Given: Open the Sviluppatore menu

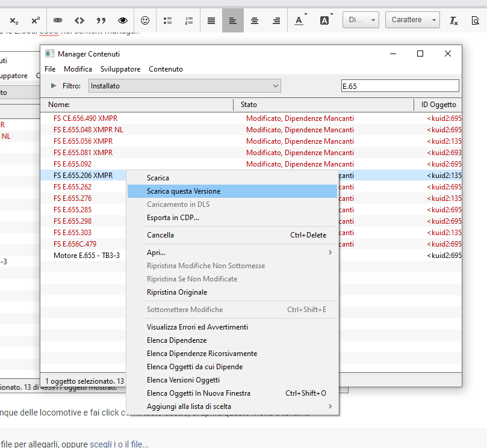Looking at the screenshot, I should pyautogui.click(x=120, y=69).
